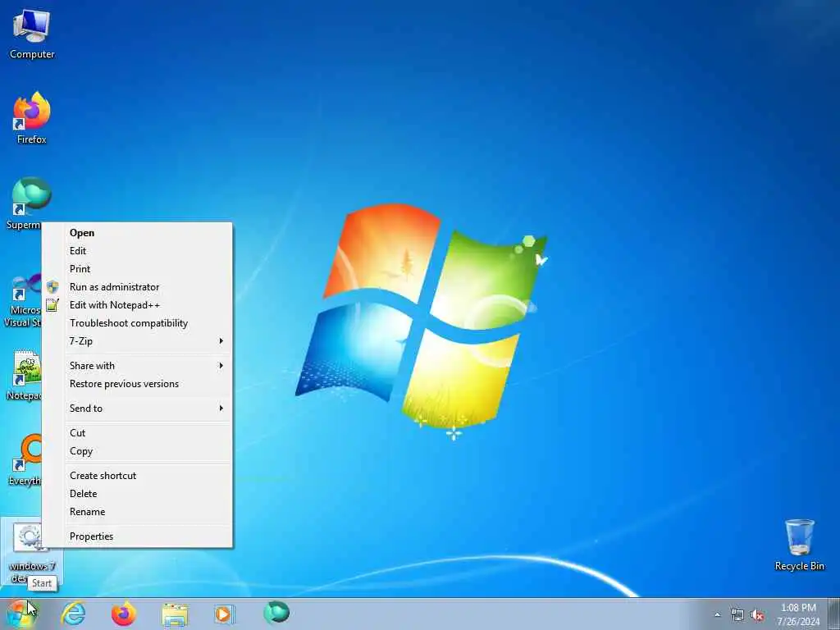
Task: Select the Everything search desktop shortcut
Action: point(25,459)
